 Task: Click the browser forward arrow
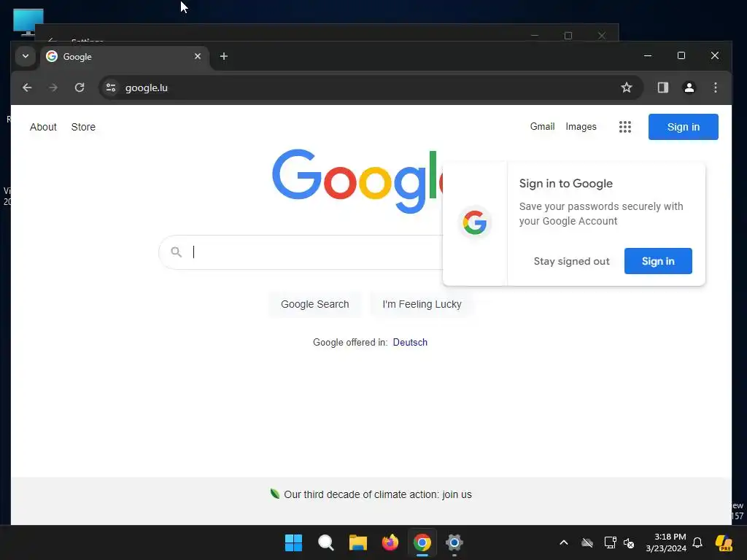click(53, 87)
